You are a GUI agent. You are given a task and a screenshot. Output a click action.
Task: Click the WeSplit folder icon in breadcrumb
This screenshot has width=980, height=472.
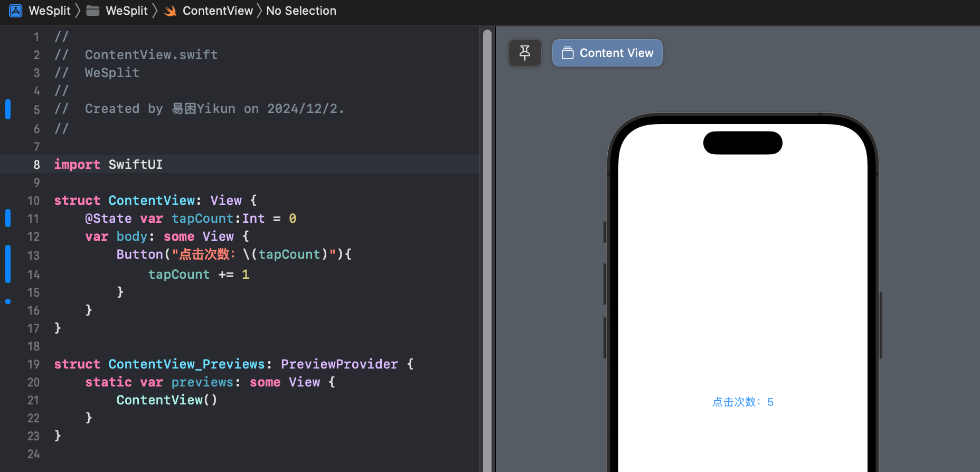[x=93, y=11]
